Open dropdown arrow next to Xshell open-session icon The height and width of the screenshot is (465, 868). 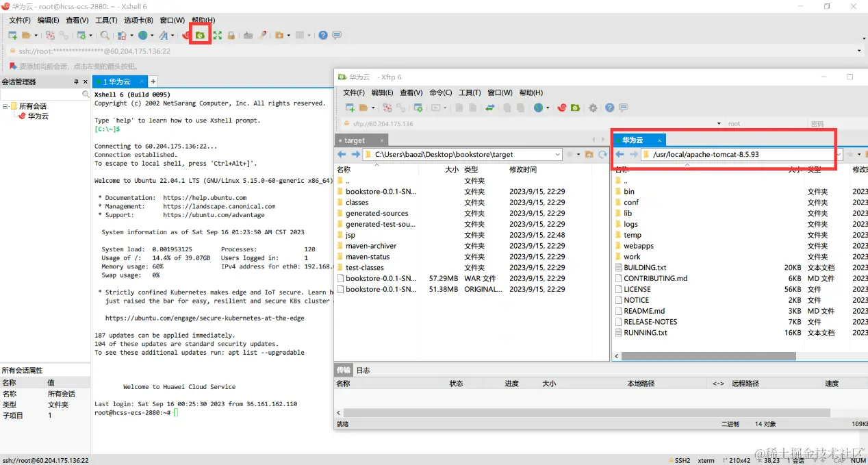pos(35,35)
